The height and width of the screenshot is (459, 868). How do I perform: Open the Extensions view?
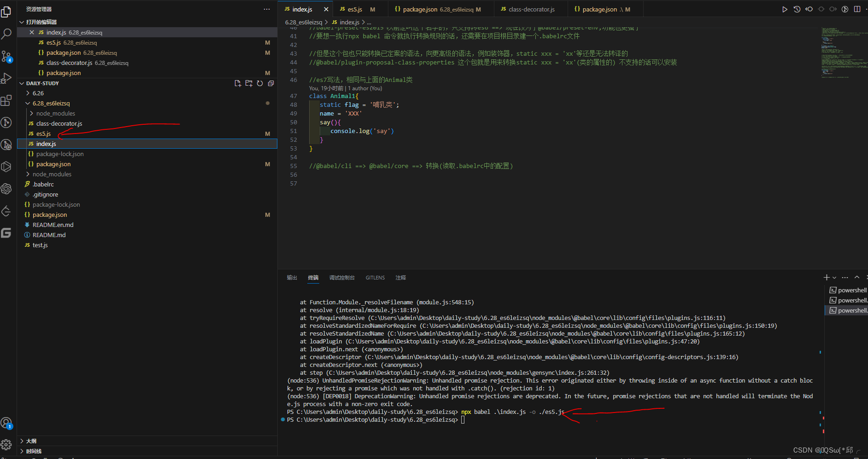pos(6,100)
